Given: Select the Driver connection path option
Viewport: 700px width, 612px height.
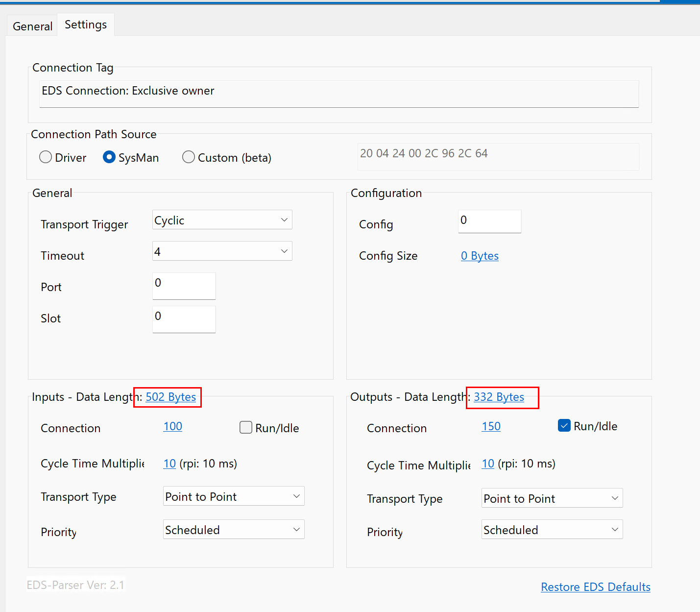Looking at the screenshot, I should 46,157.
